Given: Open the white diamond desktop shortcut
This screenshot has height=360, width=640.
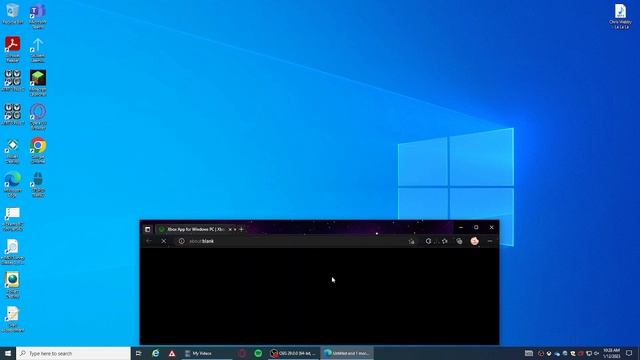Looking at the screenshot, I should pos(13,150).
